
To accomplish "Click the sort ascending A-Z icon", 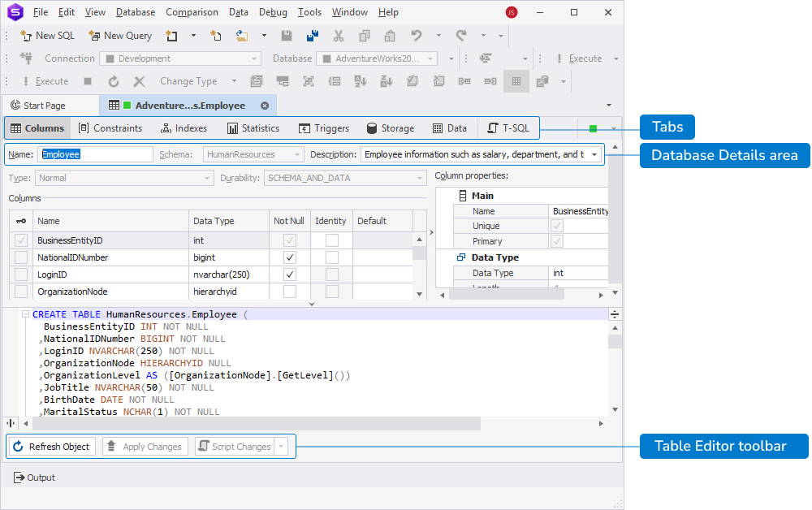I will 361,81.
